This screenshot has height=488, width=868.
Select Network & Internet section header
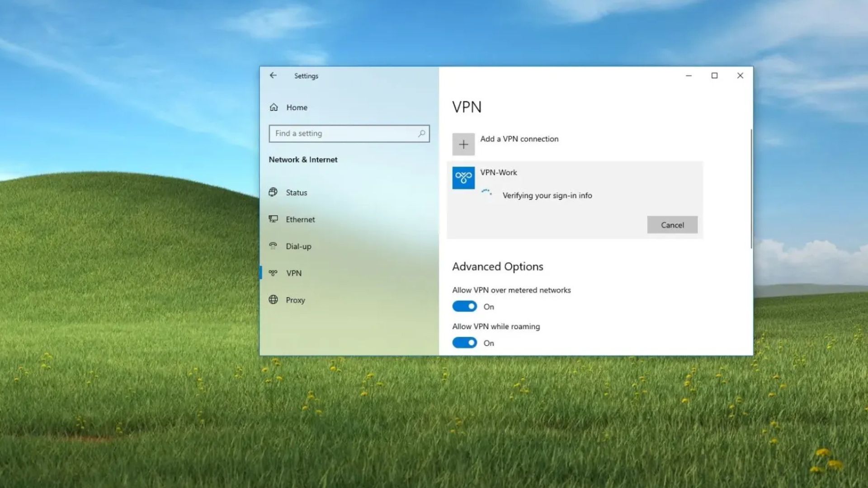tap(303, 160)
